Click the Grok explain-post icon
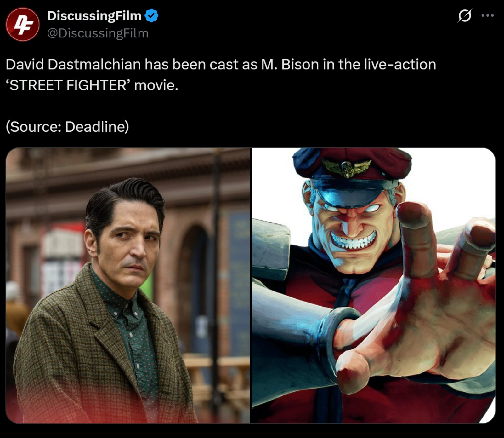 pyautogui.click(x=465, y=15)
